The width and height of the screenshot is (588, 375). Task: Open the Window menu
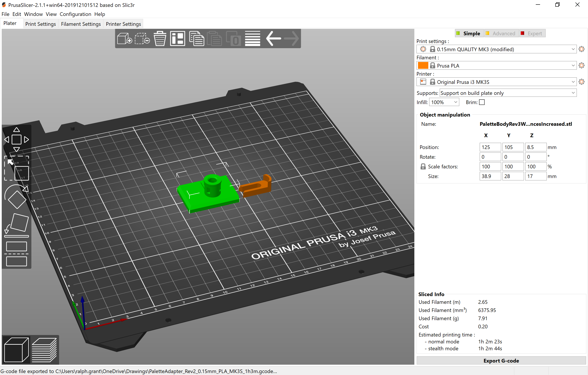(33, 14)
